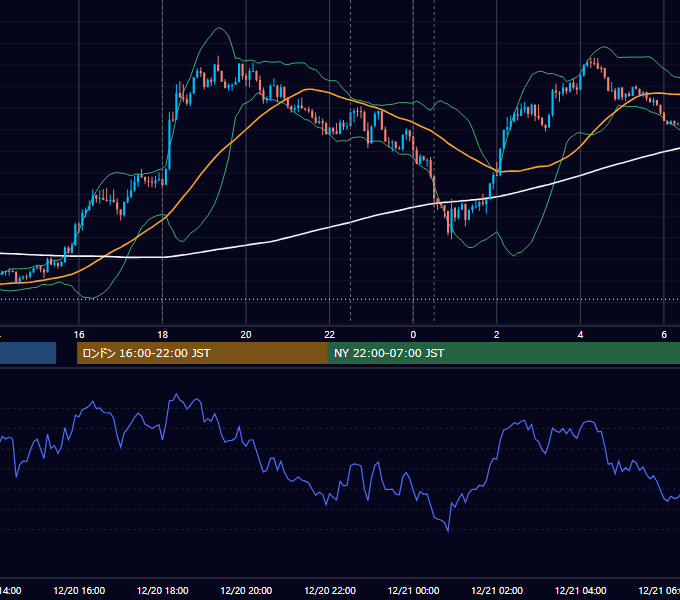Click the 12/20 18:00 date label

163,590
